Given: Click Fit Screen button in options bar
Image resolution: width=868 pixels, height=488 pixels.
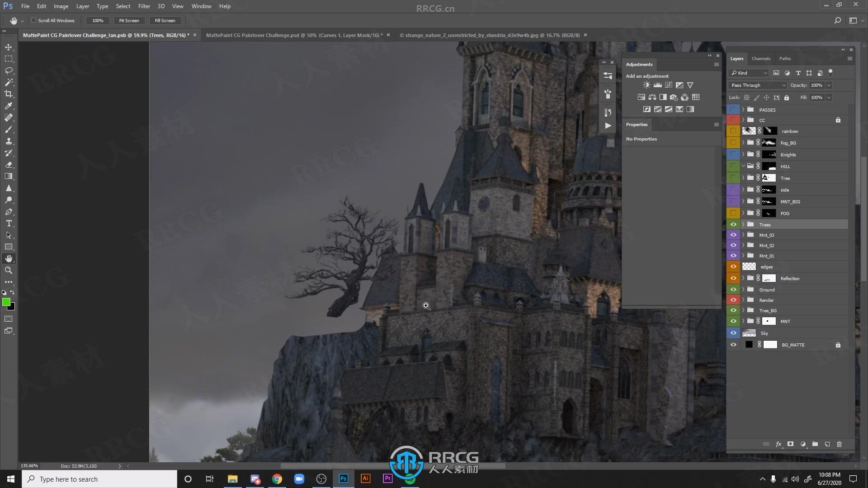Looking at the screenshot, I should point(128,20).
